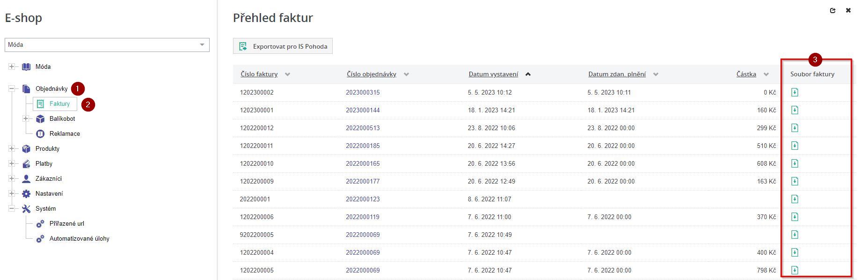
Task: Open order link 2023000315
Action: point(363,93)
